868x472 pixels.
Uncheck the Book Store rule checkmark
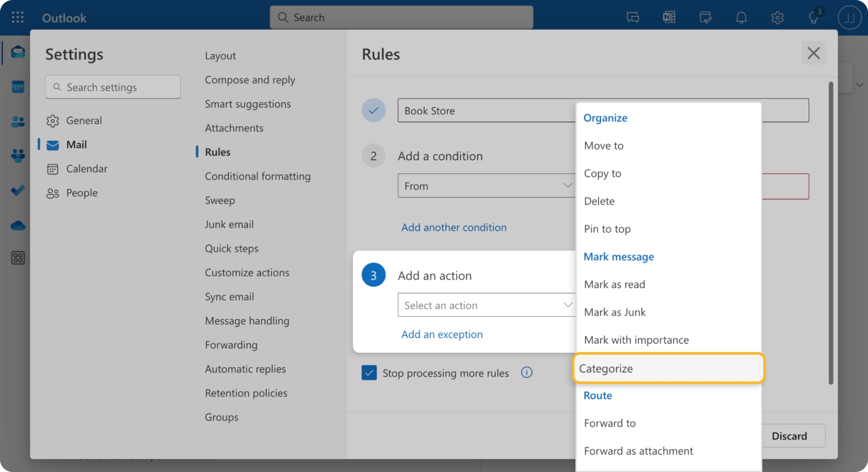click(373, 110)
